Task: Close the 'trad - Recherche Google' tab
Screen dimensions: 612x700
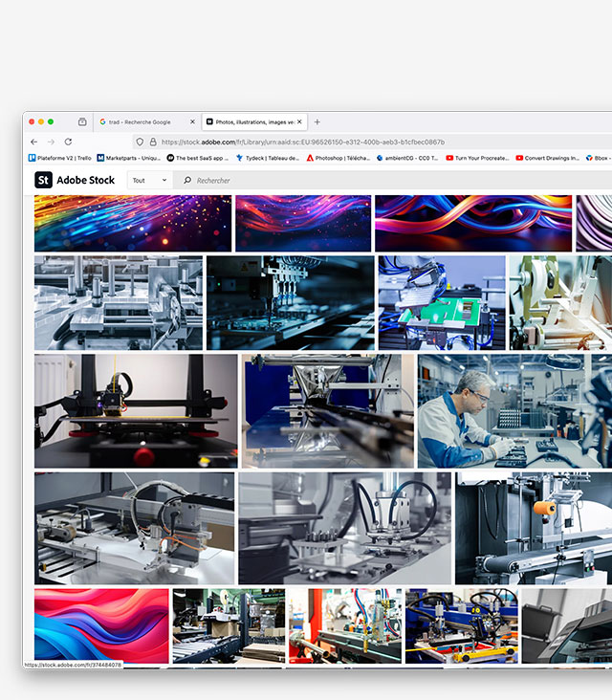Action: (192, 121)
